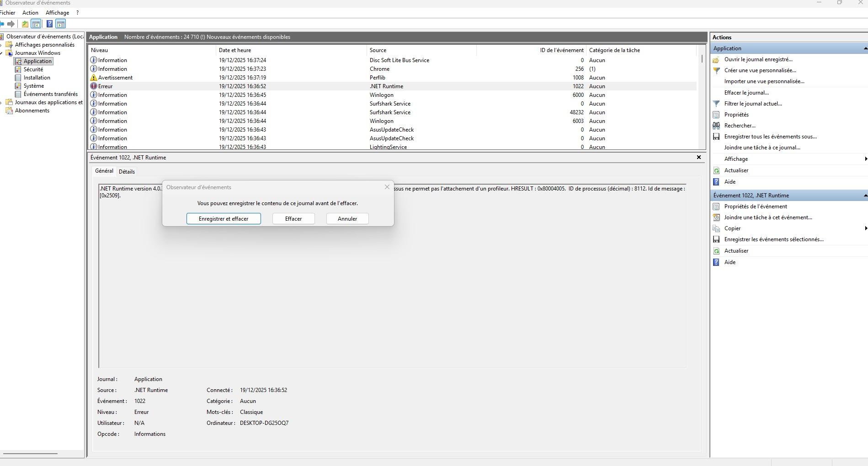The width and height of the screenshot is (868, 466).
Task: Click the Annuler button
Action: (347, 219)
